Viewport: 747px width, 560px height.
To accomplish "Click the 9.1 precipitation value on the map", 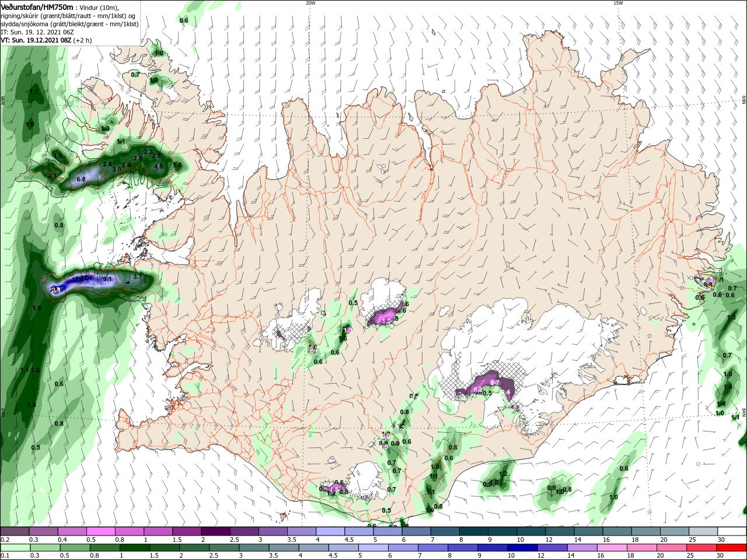I will coord(107,279).
